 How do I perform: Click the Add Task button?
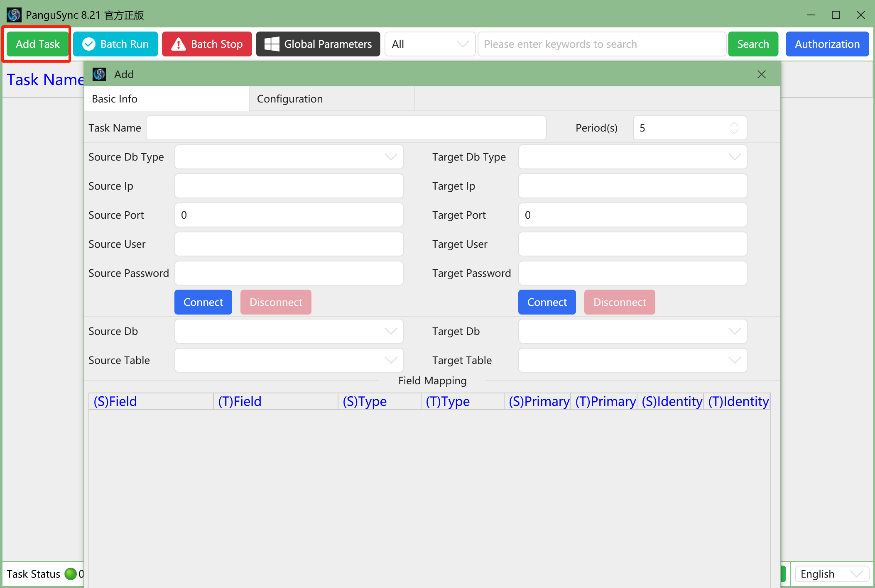pyautogui.click(x=37, y=44)
